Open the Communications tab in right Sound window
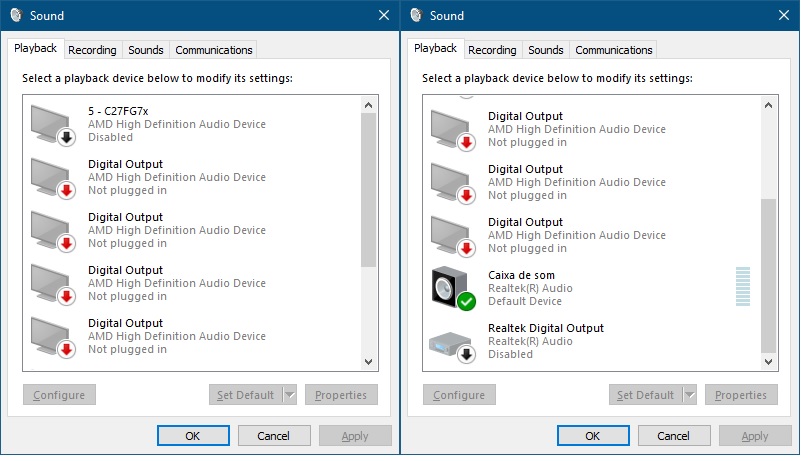Screen dimensions: 810x461 [614, 50]
